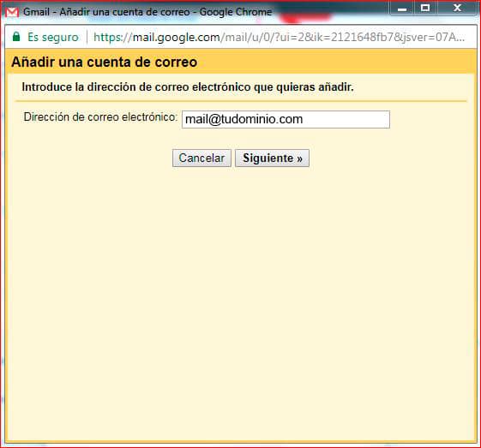Focus the email address input field
The width and height of the screenshot is (481, 448).
pyautogui.click(x=286, y=119)
